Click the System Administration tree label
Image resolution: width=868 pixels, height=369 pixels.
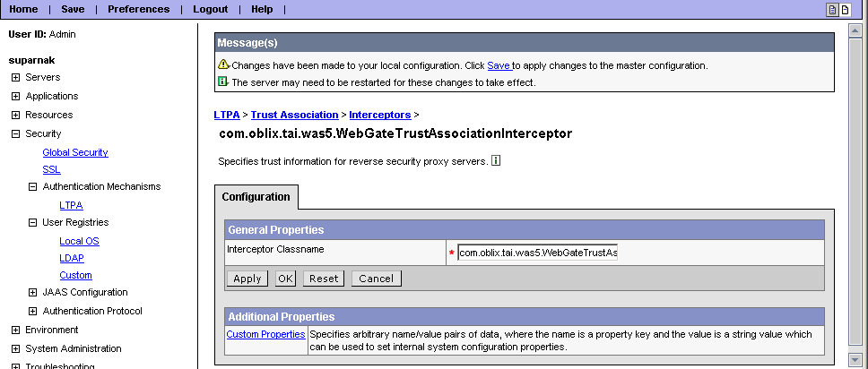pyautogui.click(x=74, y=348)
